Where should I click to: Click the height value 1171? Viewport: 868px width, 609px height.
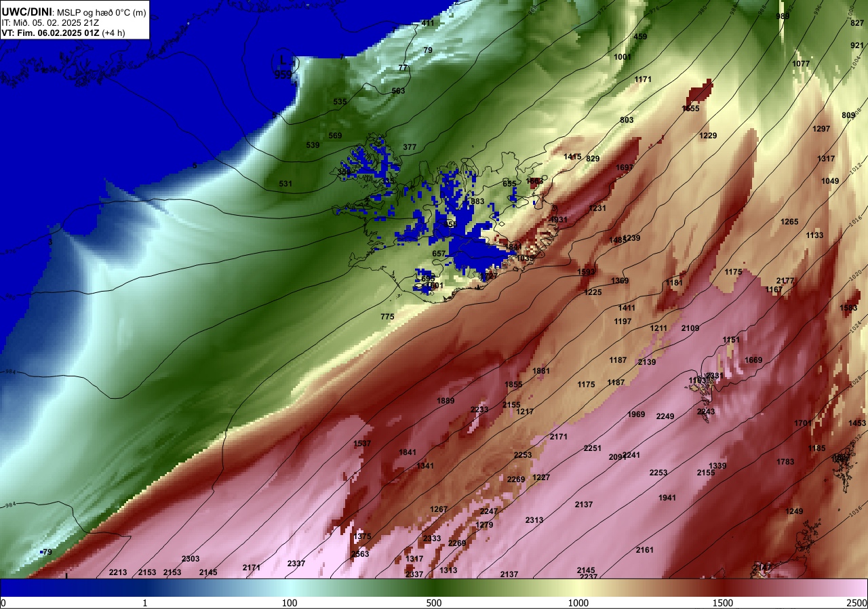pos(643,79)
